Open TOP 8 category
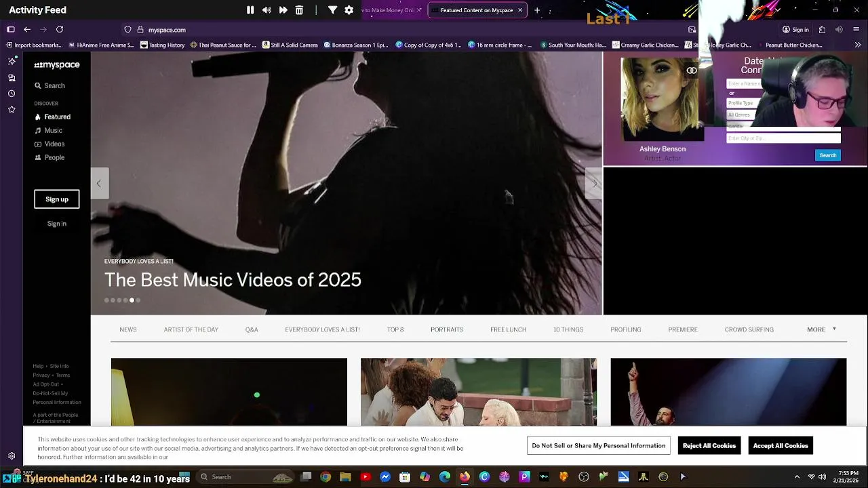This screenshot has height=488, width=868. point(395,329)
